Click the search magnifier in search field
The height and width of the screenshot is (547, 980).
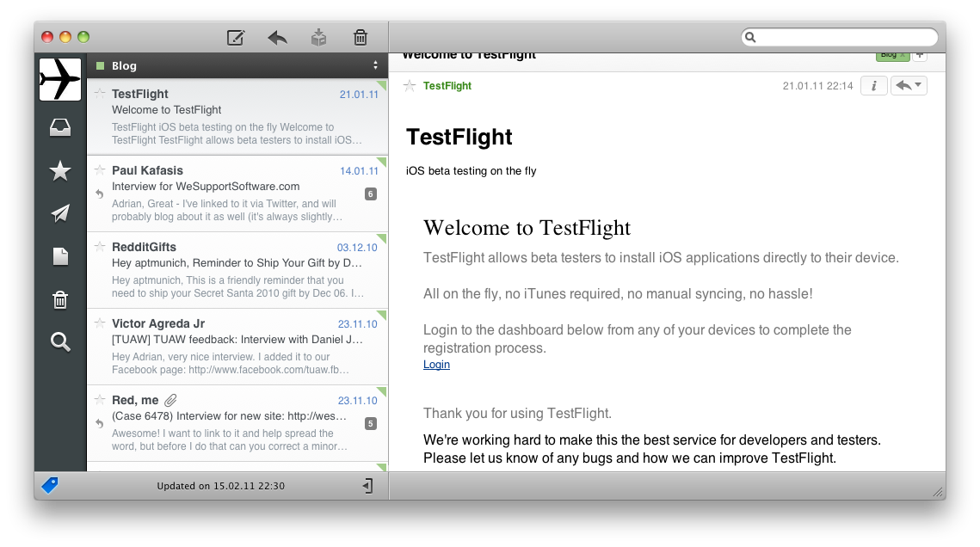point(750,38)
